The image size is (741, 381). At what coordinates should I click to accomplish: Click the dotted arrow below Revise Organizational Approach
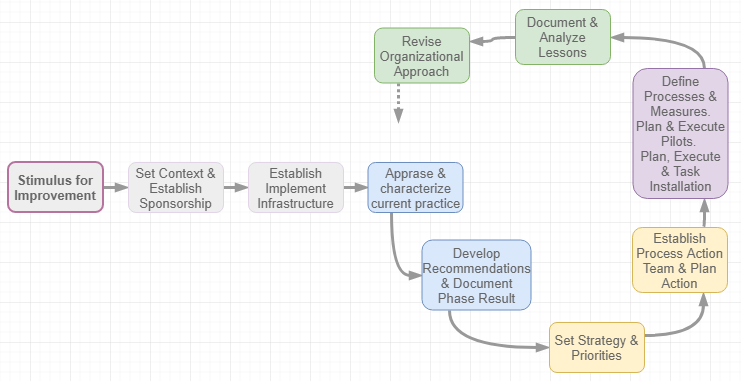click(398, 103)
